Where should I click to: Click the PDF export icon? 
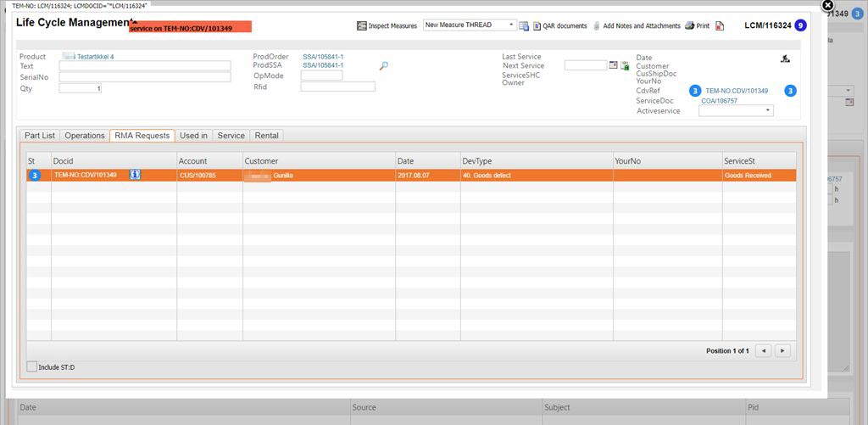coord(720,26)
